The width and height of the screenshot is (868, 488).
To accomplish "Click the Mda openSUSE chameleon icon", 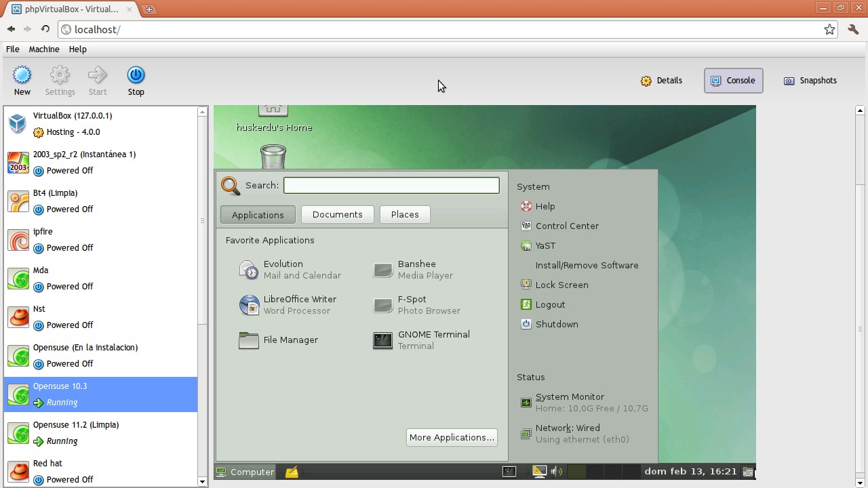I will point(18,279).
